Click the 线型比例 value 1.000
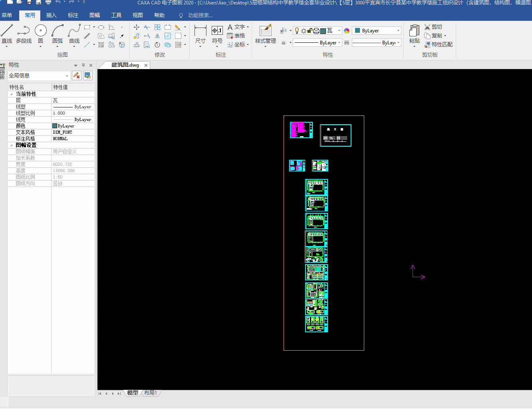The image size is (532, 409). (59, 113)
